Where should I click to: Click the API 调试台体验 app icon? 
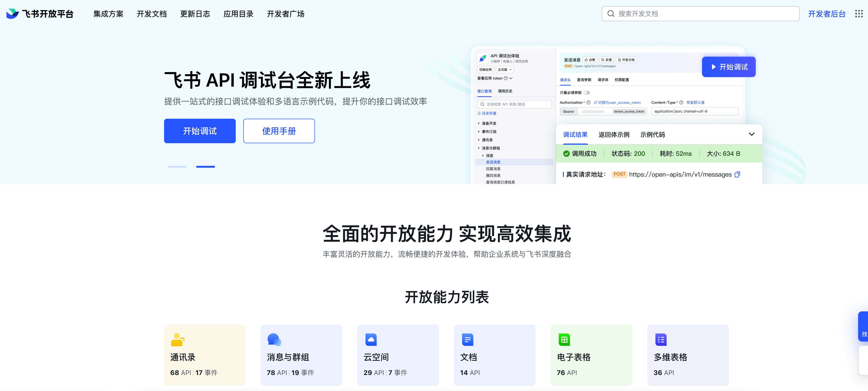(x=483, y=58)
